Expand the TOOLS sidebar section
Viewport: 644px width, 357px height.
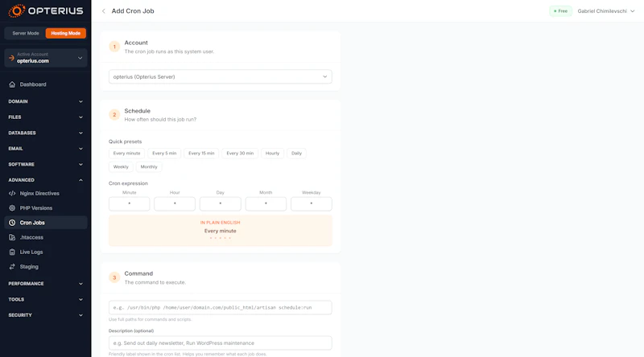coord(46,299)
